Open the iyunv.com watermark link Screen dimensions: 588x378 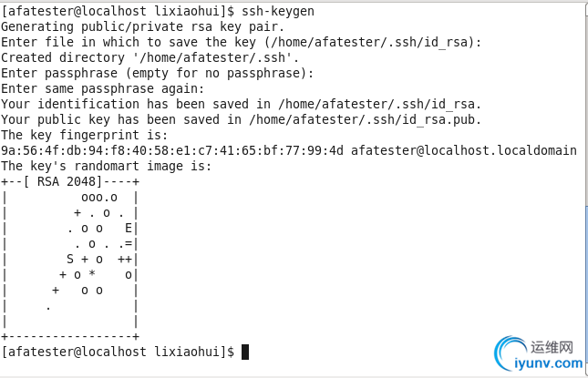click(549, 363)
